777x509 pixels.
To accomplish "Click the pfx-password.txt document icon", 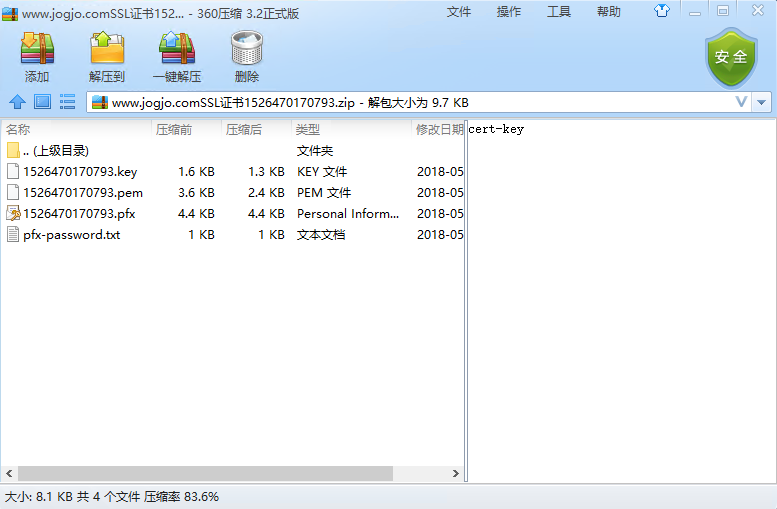I will coord(13,234).
